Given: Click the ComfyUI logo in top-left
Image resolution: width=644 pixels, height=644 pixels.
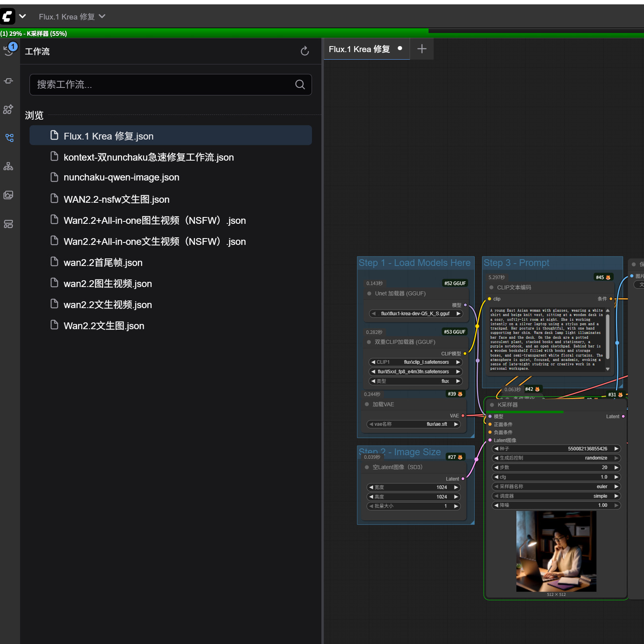Looking at the screenshot, I should [x=8, y=16].
